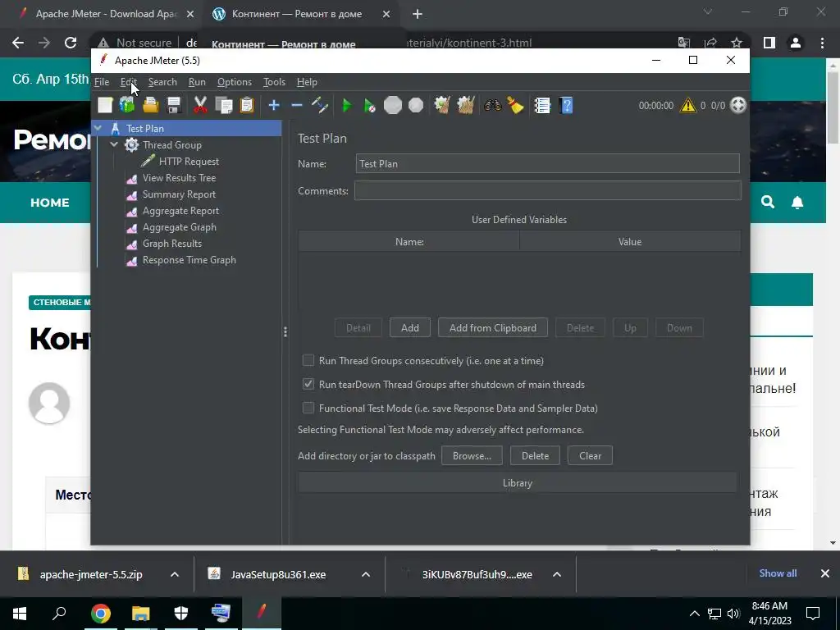
Task: Open the Search menu
Action: tap(162, 82)
